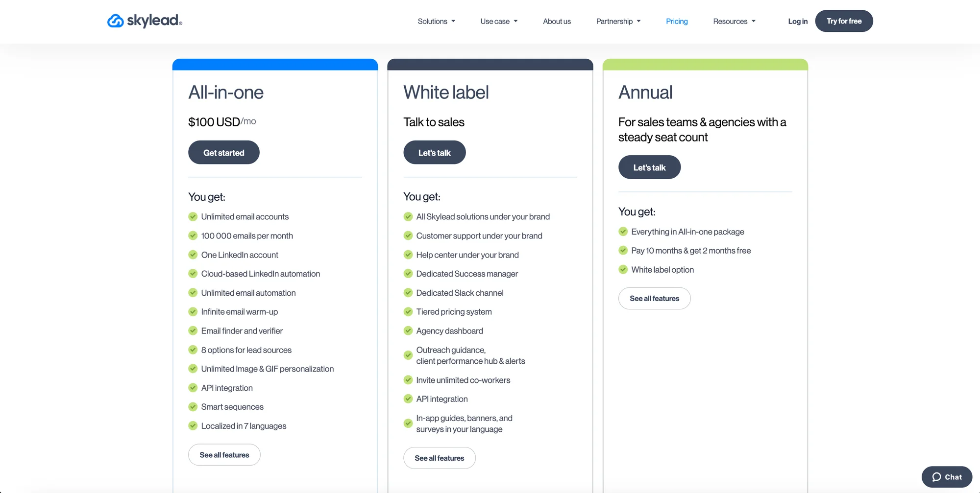Click the Log in link
This screenshot has width=980, height=493.
click(798, 21)
